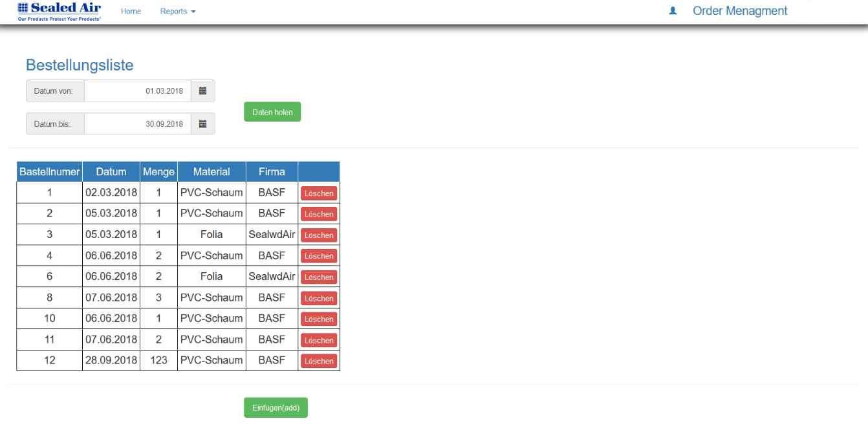Screen dimensions: 868x441
Task: Open the 'Datum bis' calendar picker icon
Action: point(202,124)
